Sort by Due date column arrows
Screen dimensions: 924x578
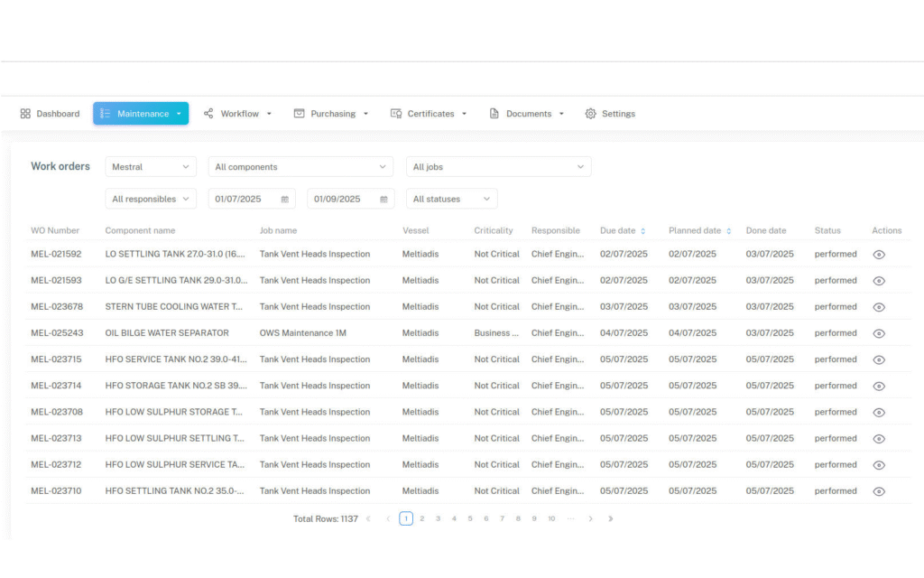point(642,231)
